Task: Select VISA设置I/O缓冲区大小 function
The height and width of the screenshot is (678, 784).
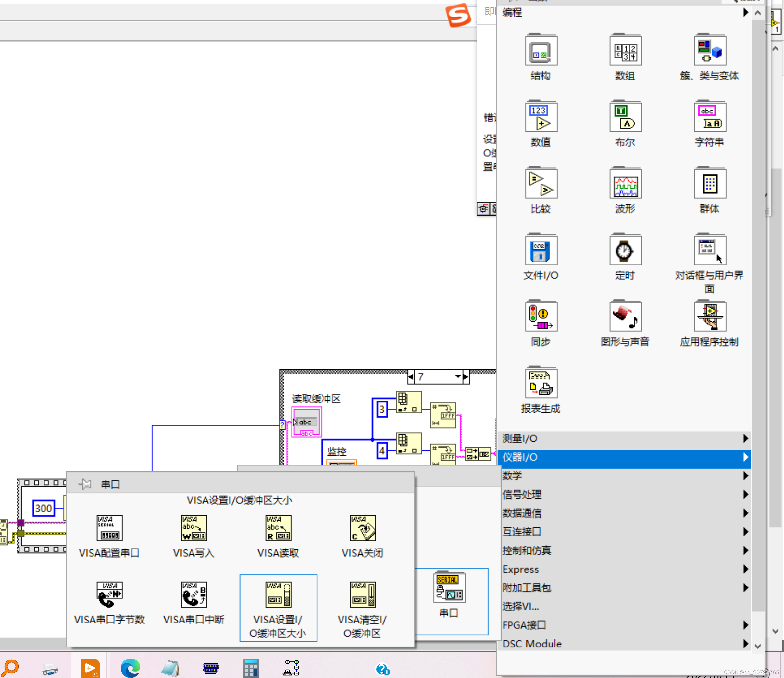Action: click(x=278, y=595)
